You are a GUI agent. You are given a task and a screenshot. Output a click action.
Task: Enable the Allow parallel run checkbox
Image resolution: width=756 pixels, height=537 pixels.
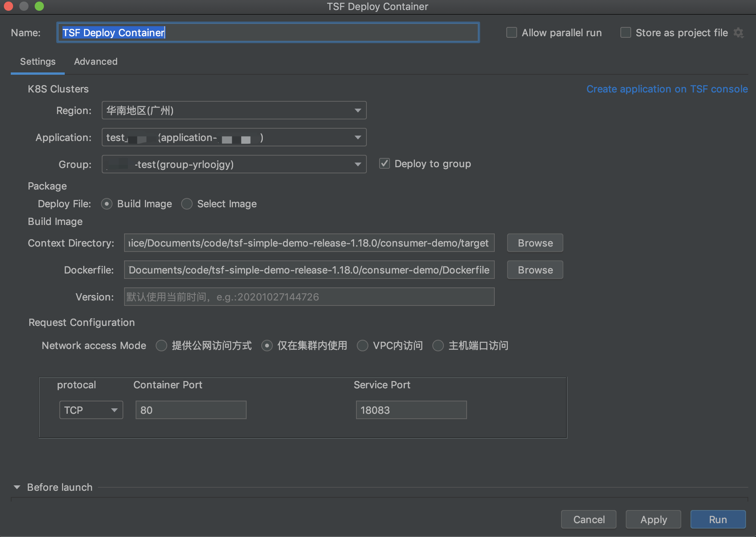(x=511, y=33)
